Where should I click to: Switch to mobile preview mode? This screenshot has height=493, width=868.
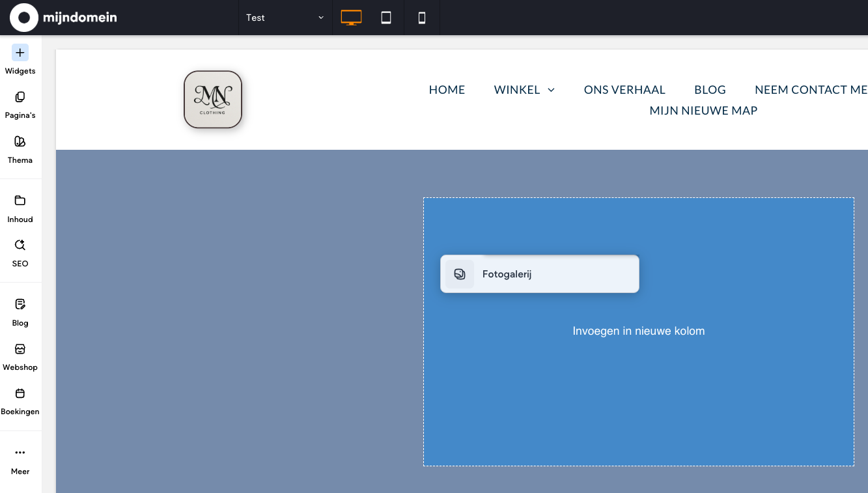coord(421,18)
